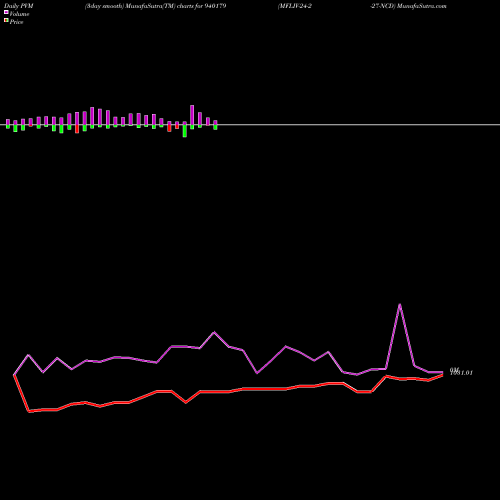Screen dimensions: 500x500
Task: Click the lowest green bar dipping below baseline
Action: pos(185,131)
